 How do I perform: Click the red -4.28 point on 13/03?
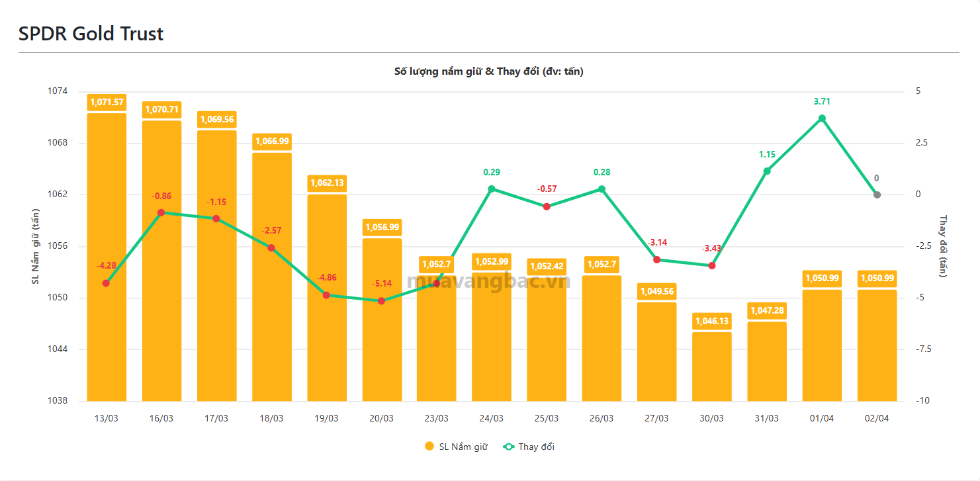[x=106, y=283]
